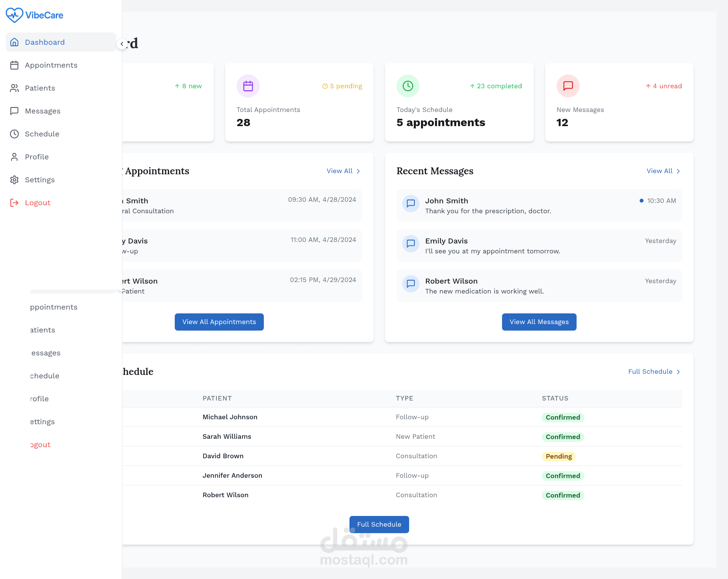Click the Schedule clock icon in sidebar
728x579 pixels.
pos(15,134)
